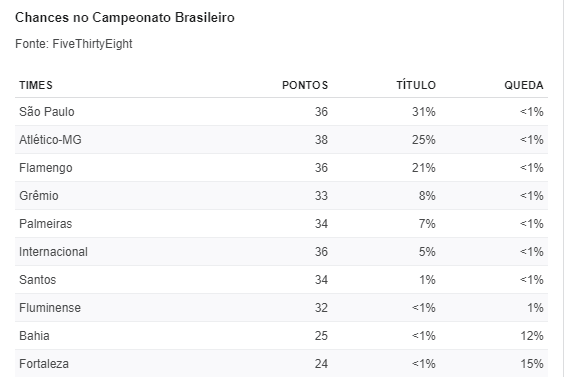The height and width of the screenshot is (377, 564).
Task: Click the Internacional team name
Action: (53, 252)
